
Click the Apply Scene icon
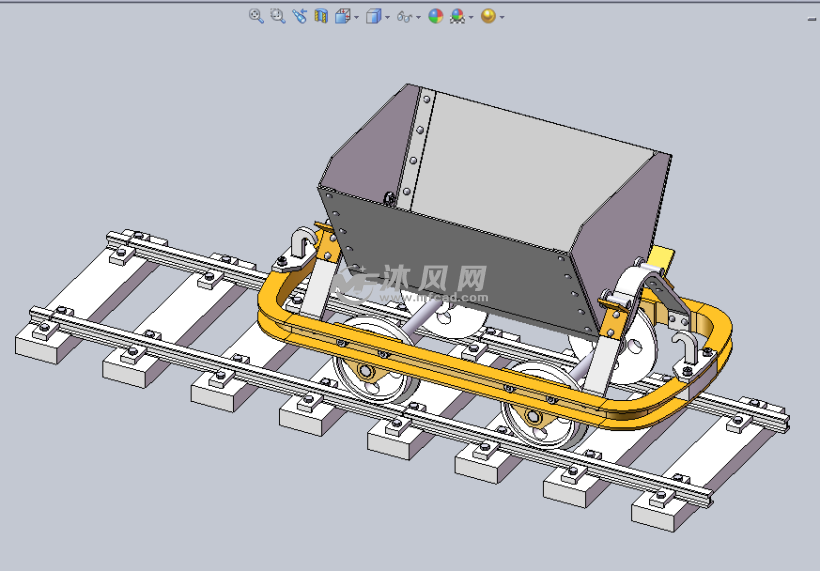pos(457,16)
